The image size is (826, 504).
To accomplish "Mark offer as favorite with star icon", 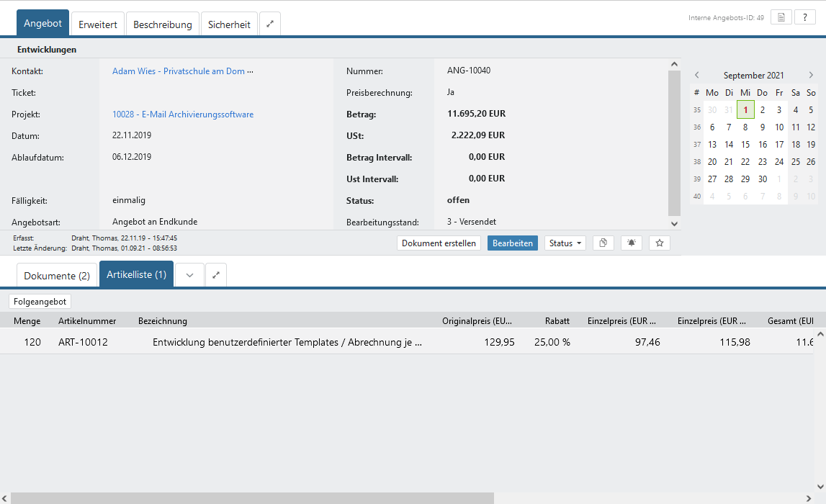I will [659, 243].
